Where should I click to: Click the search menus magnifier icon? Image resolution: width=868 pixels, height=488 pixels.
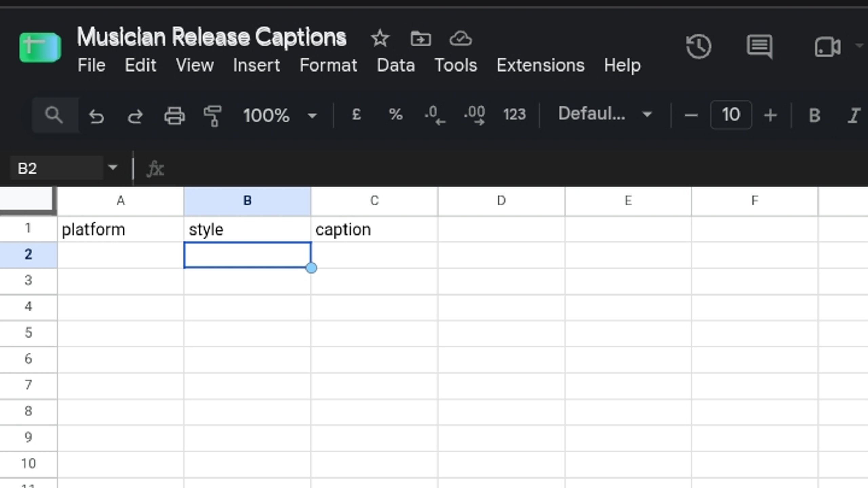tap(54, 115)
